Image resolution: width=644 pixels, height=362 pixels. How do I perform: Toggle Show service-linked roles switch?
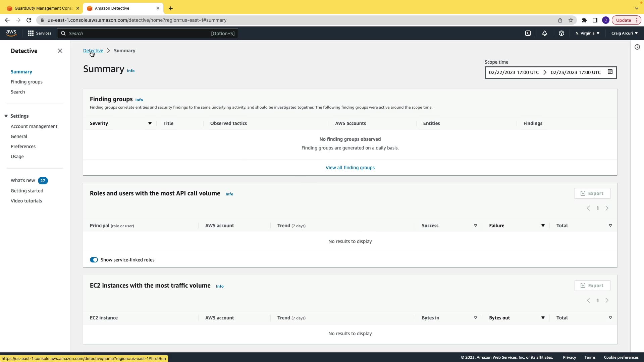coord(94,260)
